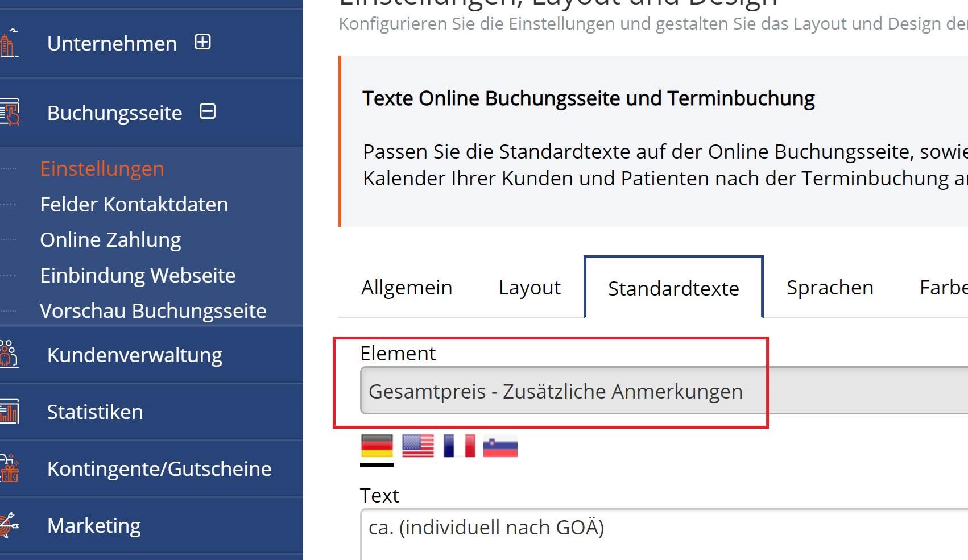Open Vorschau Buchungsseite
The width and height of the screenshot is (968, 560).
click(153, 311)
